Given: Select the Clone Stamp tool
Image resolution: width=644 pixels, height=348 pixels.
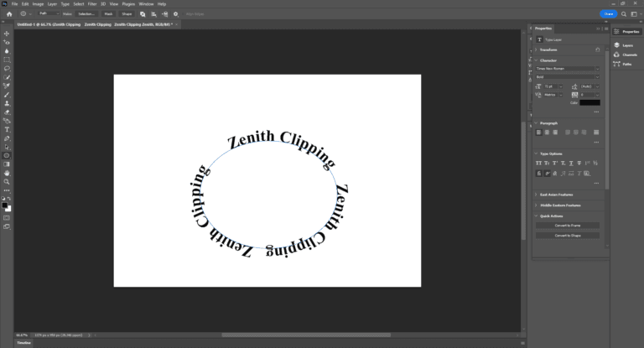Looking at the screenshot, I should click(7, 103).
